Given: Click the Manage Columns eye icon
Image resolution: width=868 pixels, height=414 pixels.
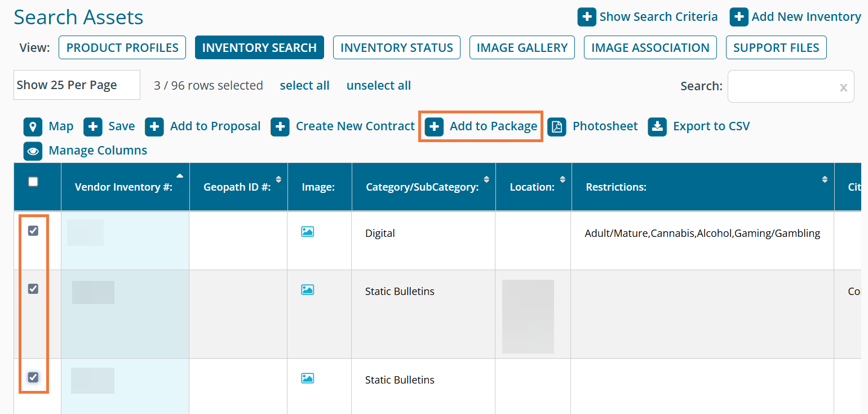Looking at the screenshot, I should 33,151.
